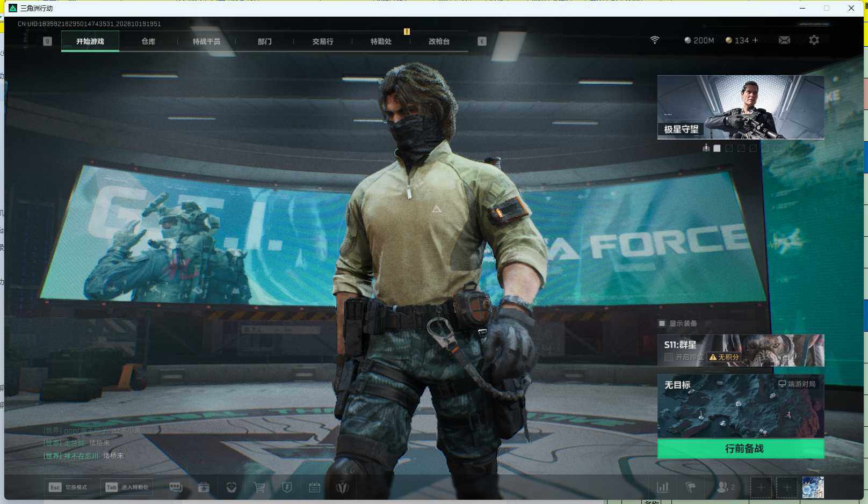Open the wings emblem icon
This screenshot has height=504, width=868.
pos(342,487)
